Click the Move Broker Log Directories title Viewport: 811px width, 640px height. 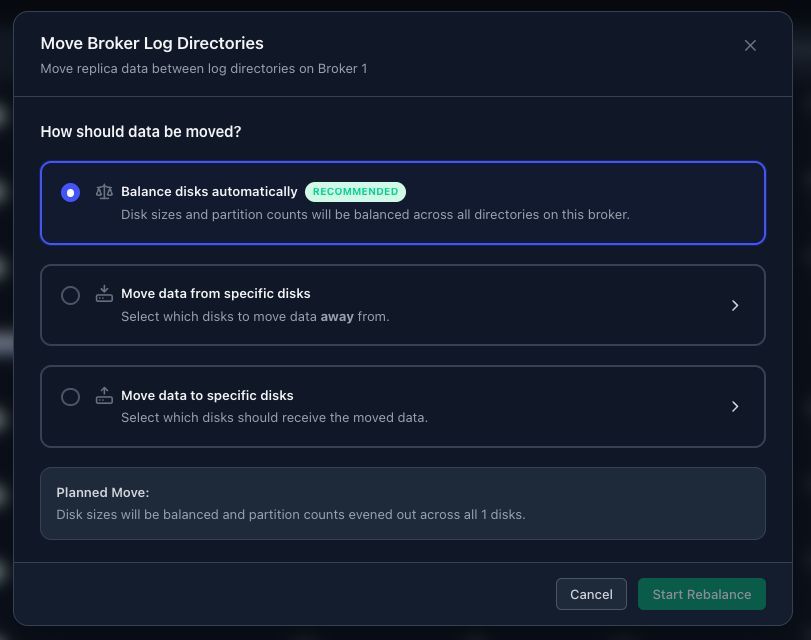152,43
